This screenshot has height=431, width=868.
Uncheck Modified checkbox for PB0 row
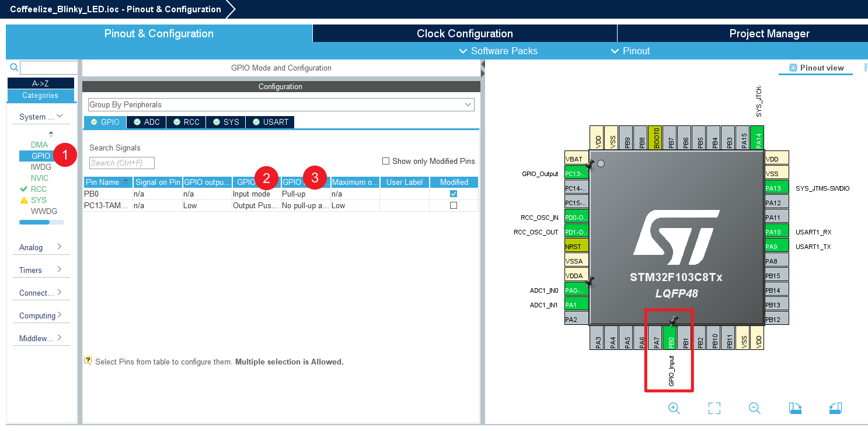coord(454,194)
